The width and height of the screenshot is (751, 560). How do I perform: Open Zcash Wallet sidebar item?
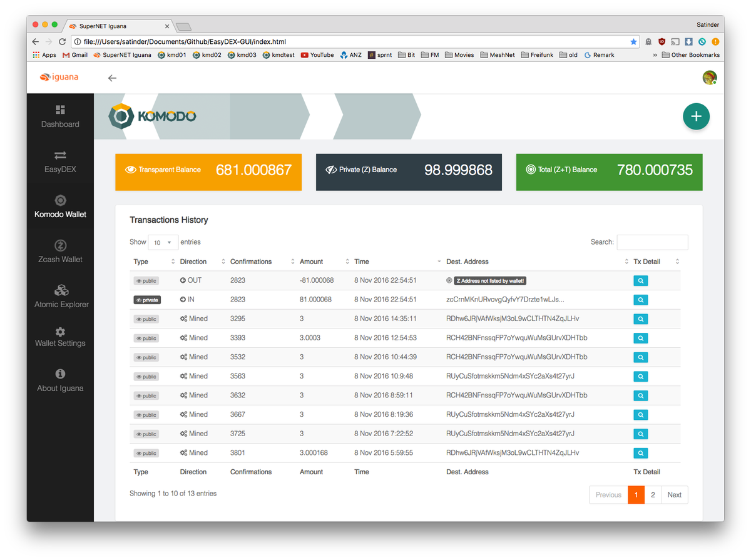click(60, 252)
